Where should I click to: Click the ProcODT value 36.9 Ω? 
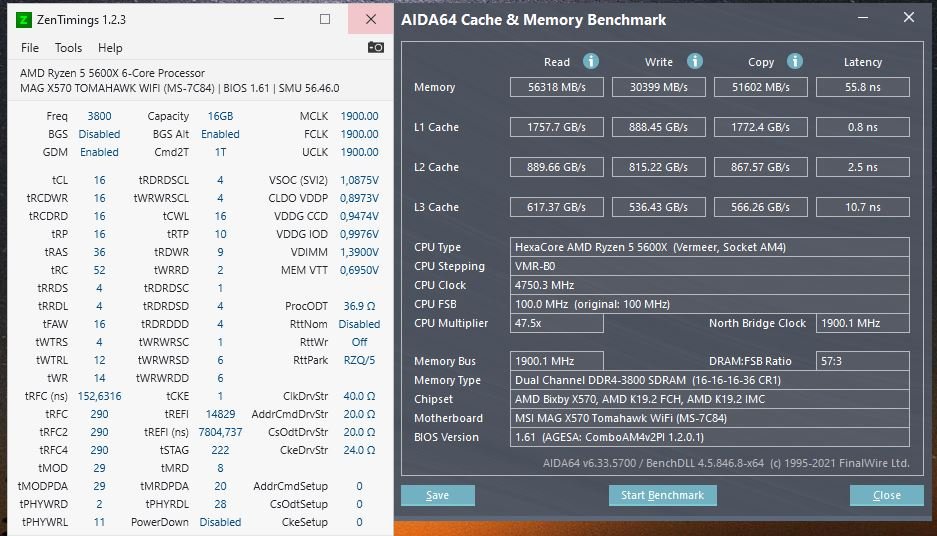pyautogui.click(x=359, y=306)
